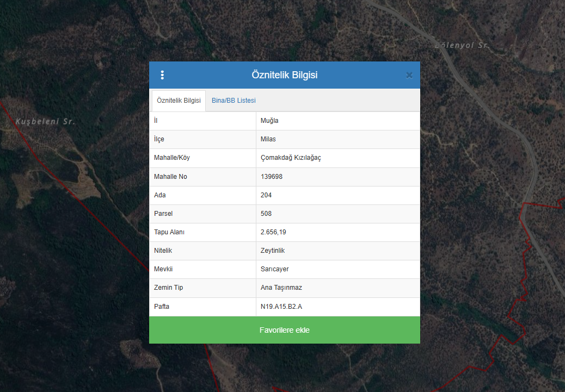Click the Kuşbeleni Sr. street label on map
The image size is (565, 392).
pyautogui.click(x=45, y=121)
